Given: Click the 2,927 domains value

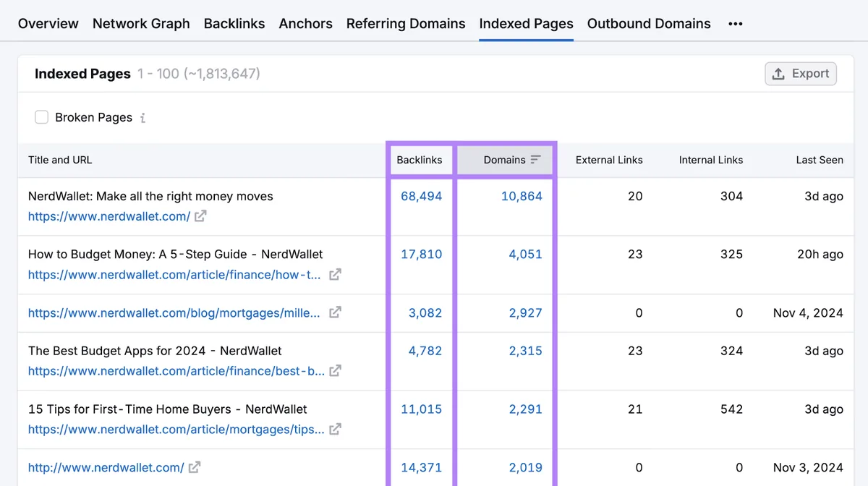Looking at the screenshot, I should coord(525,313).
